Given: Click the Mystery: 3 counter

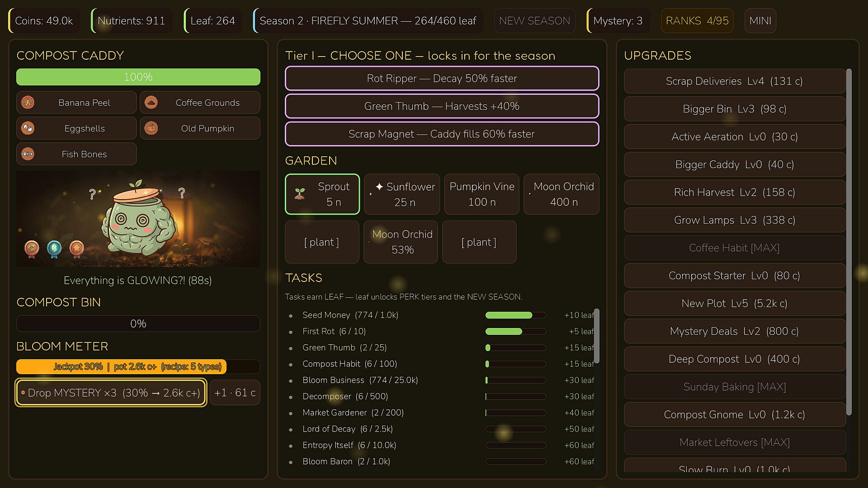Looking at the screenshot, I should click(618, 21).
